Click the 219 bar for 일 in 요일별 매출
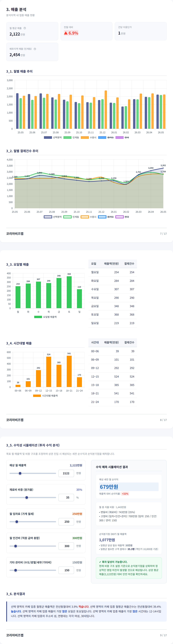 click(x=79, y=299)
